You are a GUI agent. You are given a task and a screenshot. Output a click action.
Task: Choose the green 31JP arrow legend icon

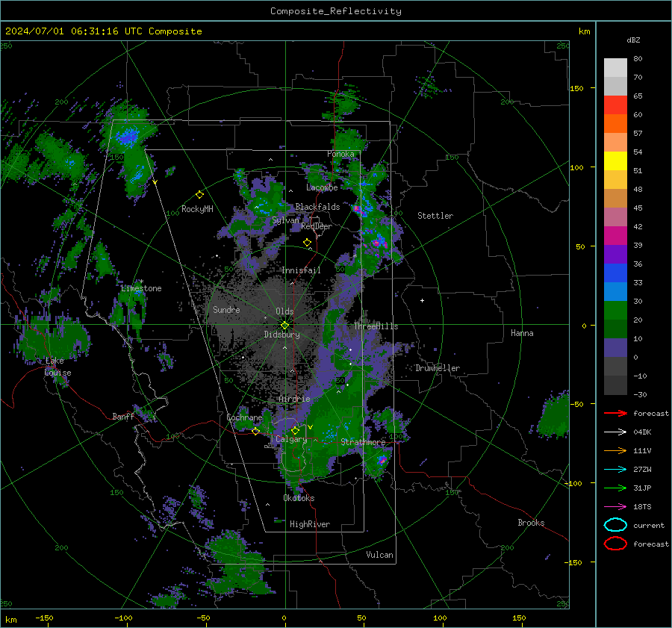coord(615,488)
